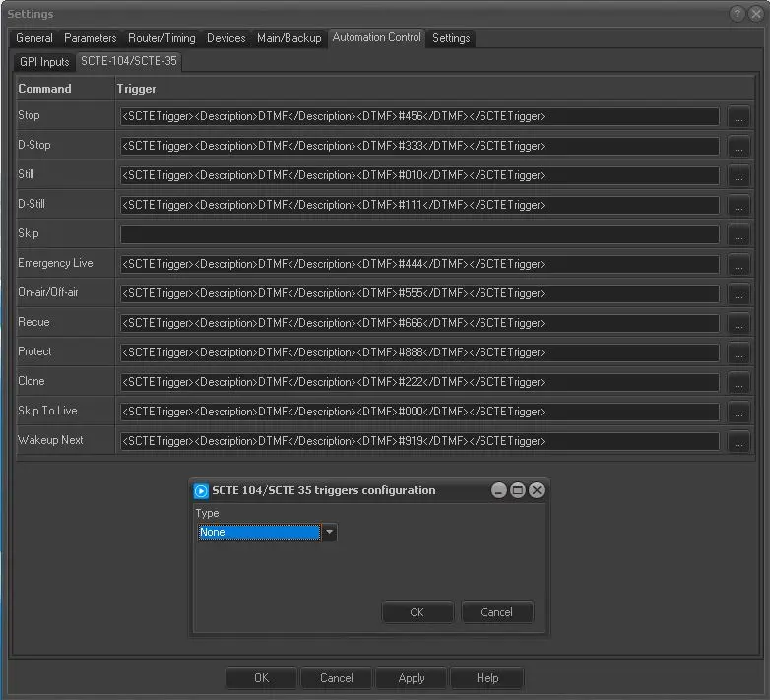Click the Apply button in Settings
The image size is (770, 700).
(412, 678)
